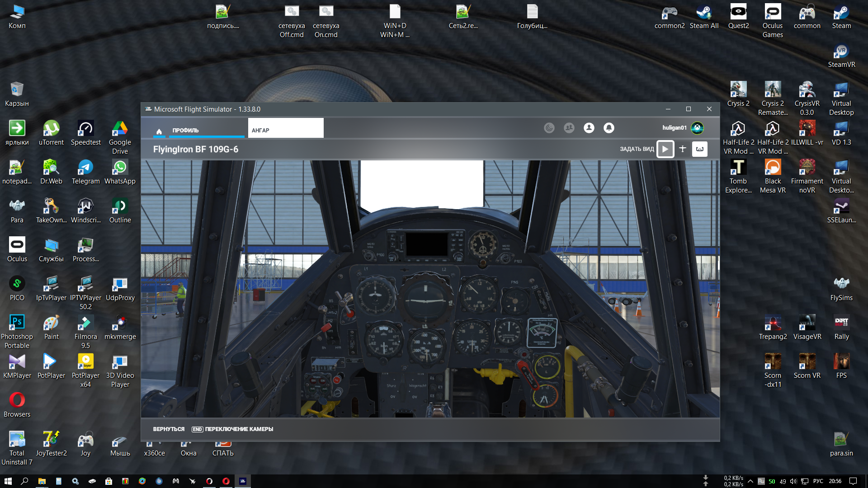The width and height of the screenshot is (868, 488).
Task: Show hidden tray icons chevron
Action: click(x=750, y=481)
